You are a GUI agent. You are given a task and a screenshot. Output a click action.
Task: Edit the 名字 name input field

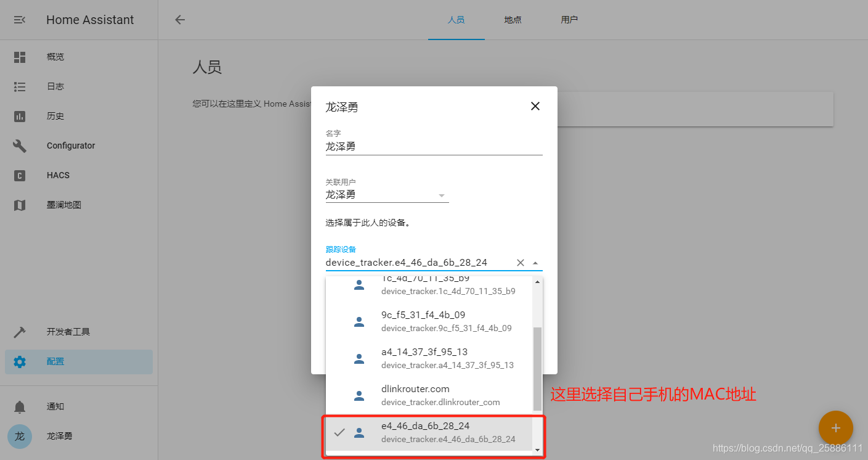[434, 147]
